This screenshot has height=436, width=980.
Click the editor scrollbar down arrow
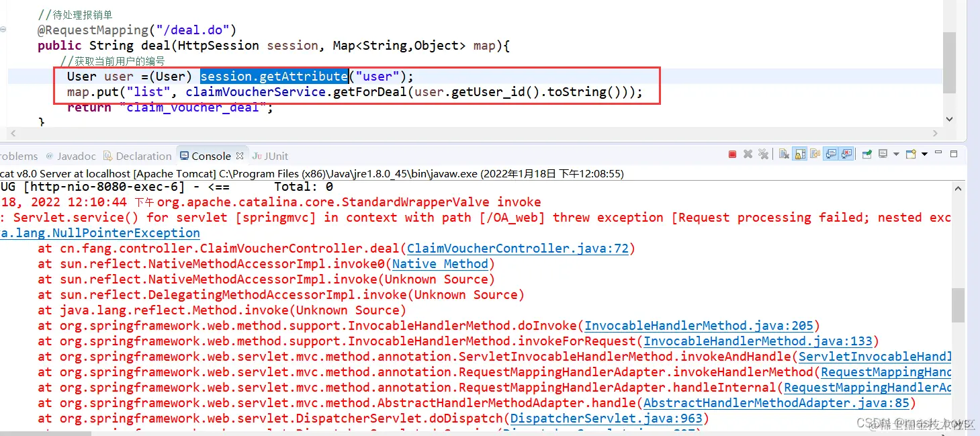click(x=949, y=118)
